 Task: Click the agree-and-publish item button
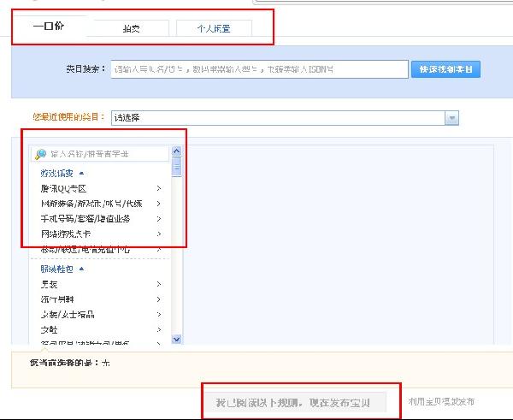[293, 401]
